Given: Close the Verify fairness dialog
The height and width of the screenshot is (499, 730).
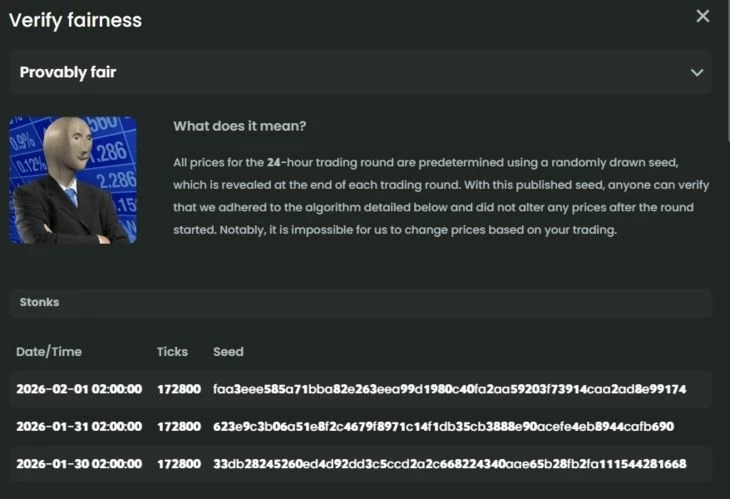Looking at the screenshot, I should coord(703,16).
